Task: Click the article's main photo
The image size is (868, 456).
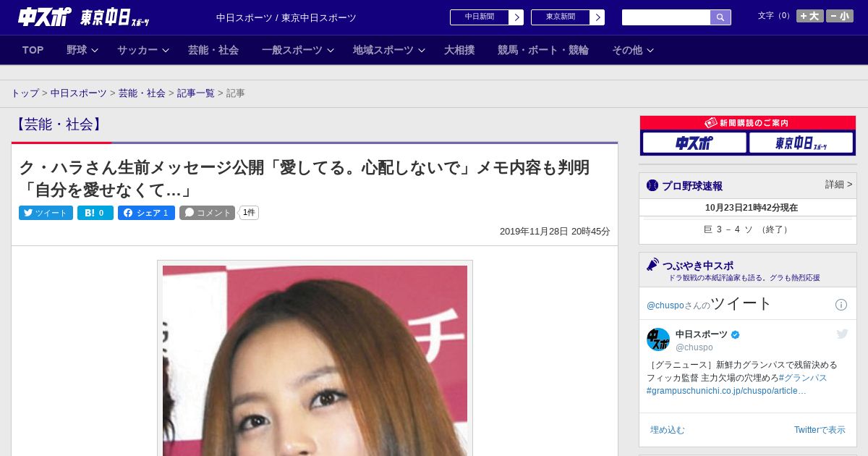Action: 315,360
